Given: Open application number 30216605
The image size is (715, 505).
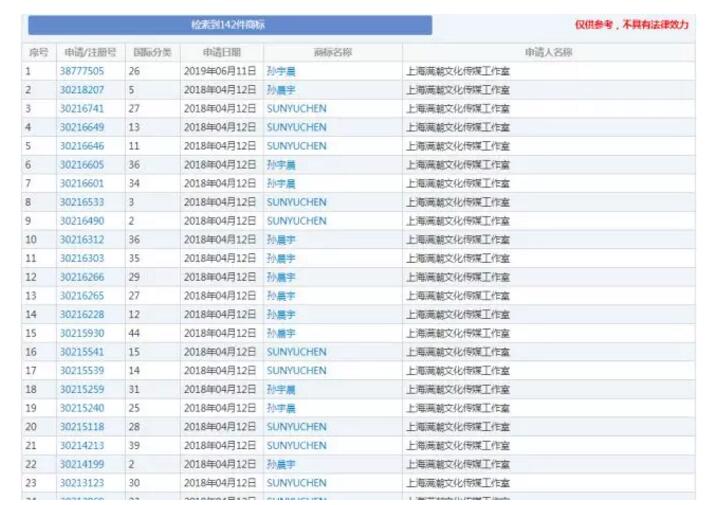Looking at the screenshot, I should point(81,165).
